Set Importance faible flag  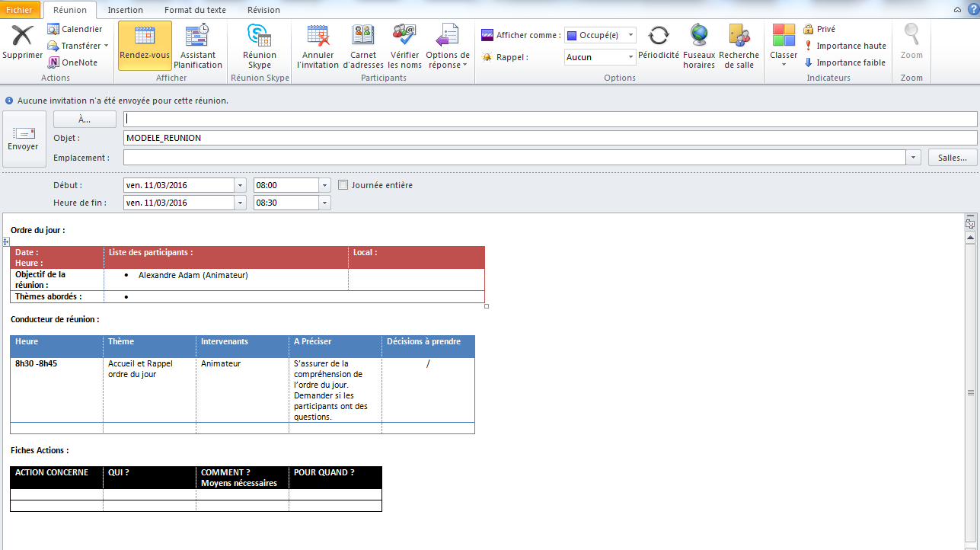point(844,62)
